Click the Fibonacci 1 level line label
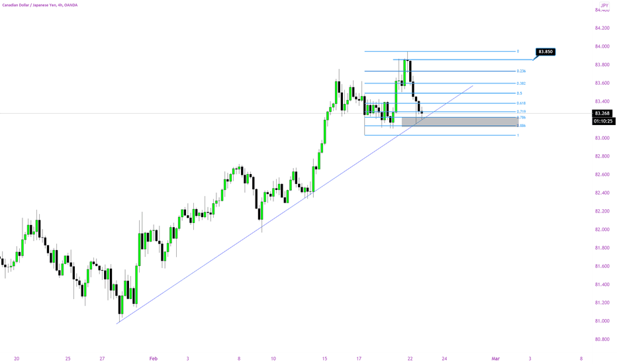The width and height of the screenshot is (617, 364). pos(518,136)
